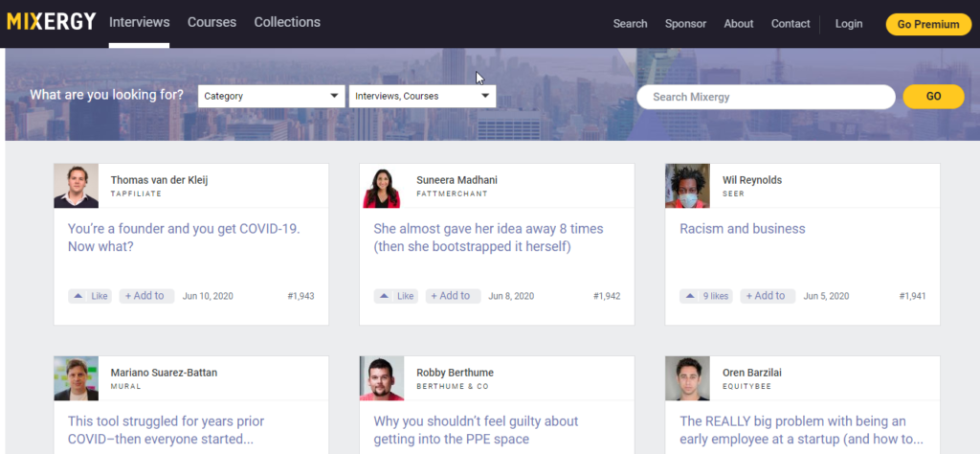The height and width of the screenshot is (454, 980).
Task: Open the Sponsor page link
Action: click(685, 24)
